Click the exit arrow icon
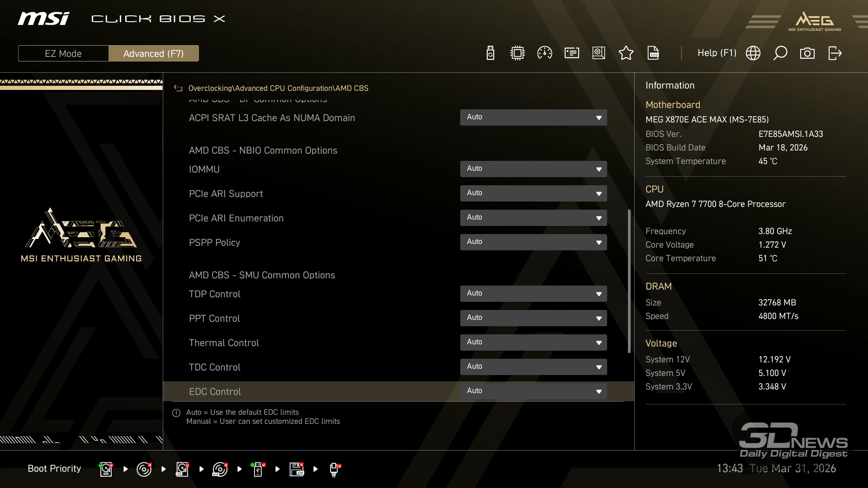 coord(835,53)
